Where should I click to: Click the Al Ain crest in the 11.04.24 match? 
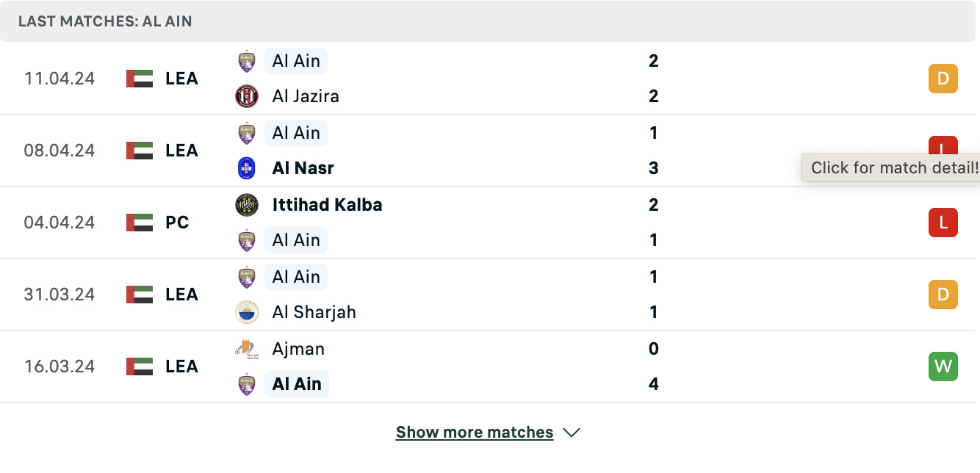tap(247, 61)
